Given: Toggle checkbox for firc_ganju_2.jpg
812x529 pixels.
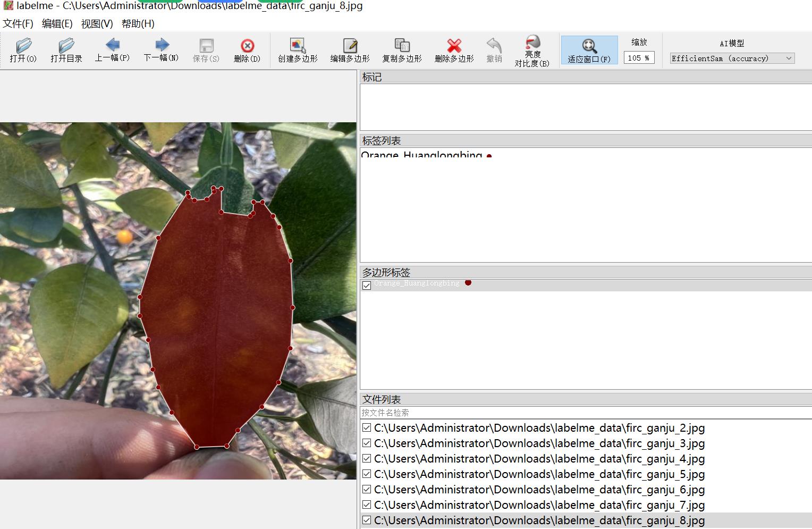Looking at the screenshot, I should [367, 428].
